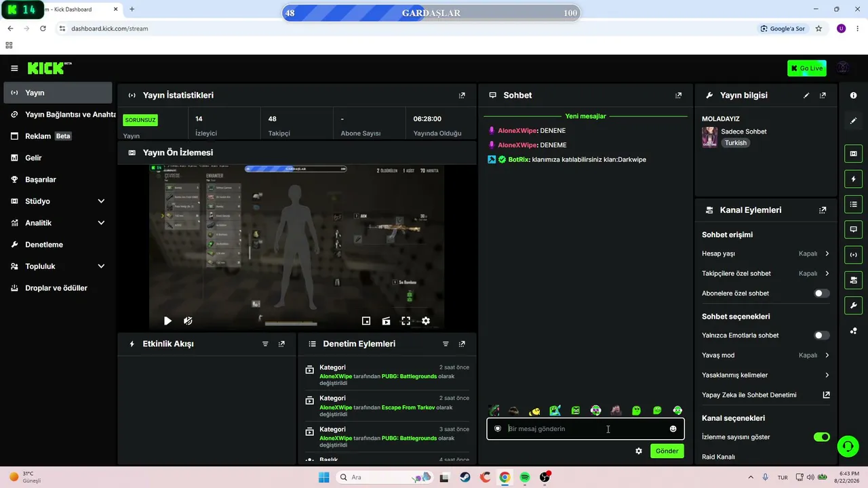Pop out the Kanal Eylemleri panel
Screen dimensions: 868x488
coord(823,210)
